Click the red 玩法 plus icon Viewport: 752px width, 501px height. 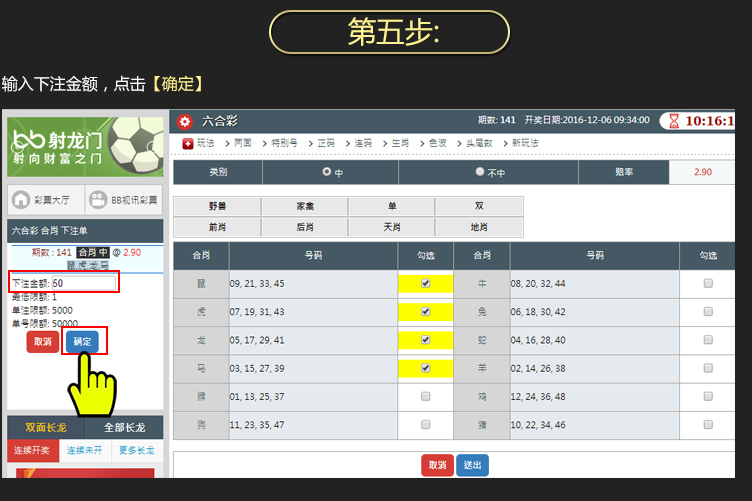pyautogui.click(x=188, y=144)
